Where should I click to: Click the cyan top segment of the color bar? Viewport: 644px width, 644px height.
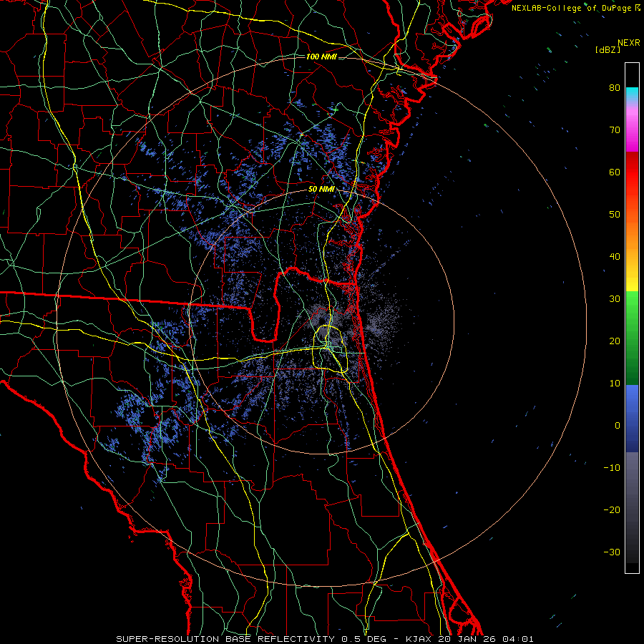pos(632,94)
